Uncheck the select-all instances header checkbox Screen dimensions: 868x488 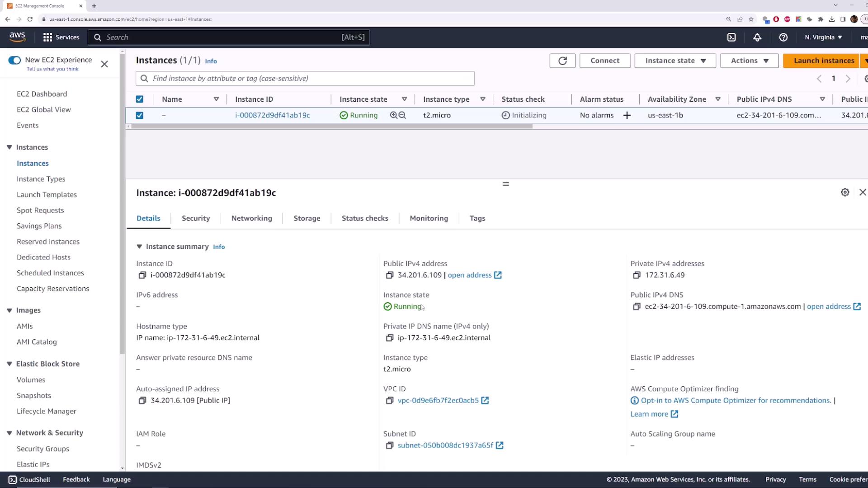(140, 99)
